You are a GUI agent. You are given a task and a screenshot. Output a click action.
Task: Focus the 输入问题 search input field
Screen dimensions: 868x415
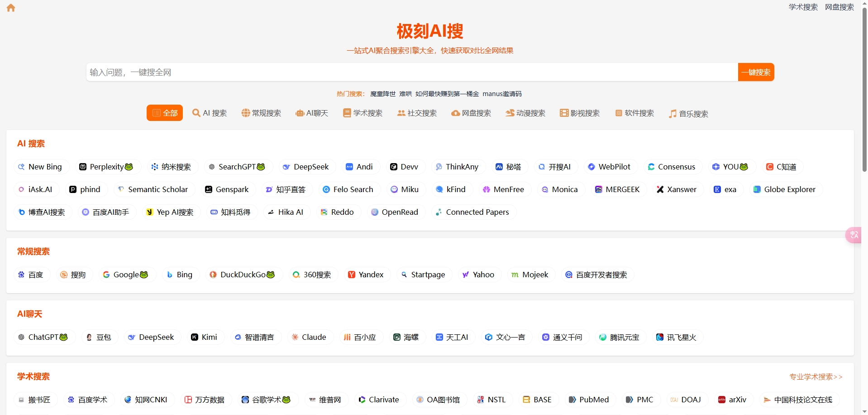pos(412,72)
